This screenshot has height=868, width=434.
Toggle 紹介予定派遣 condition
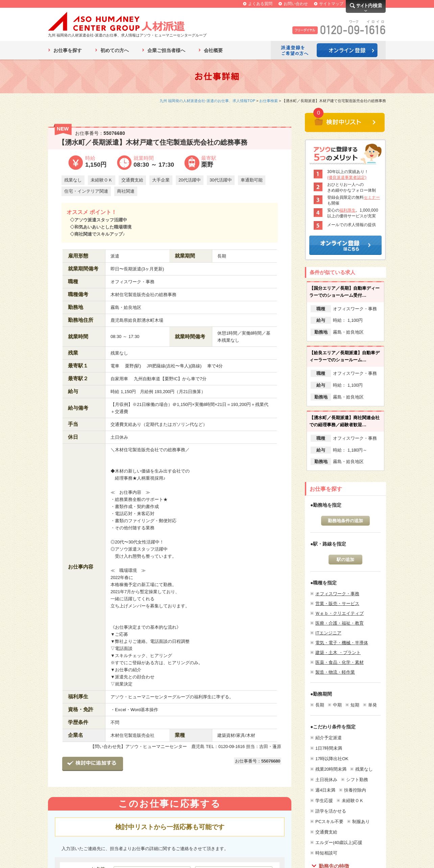coord(326,738)
